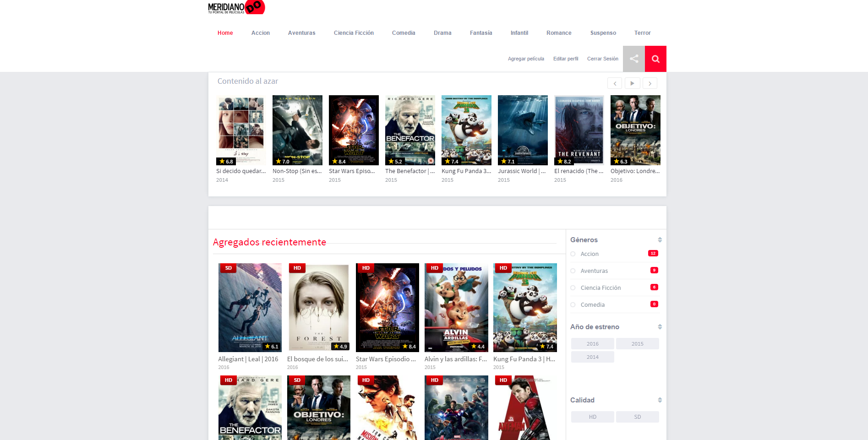
Task: Open the gray share icon button
Action: point(634,59)
